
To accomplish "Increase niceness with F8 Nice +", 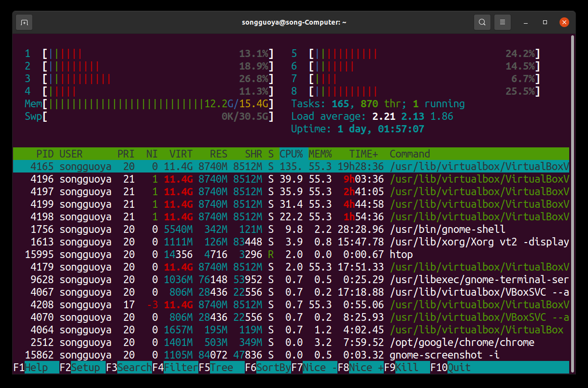I will pos(365,368).
